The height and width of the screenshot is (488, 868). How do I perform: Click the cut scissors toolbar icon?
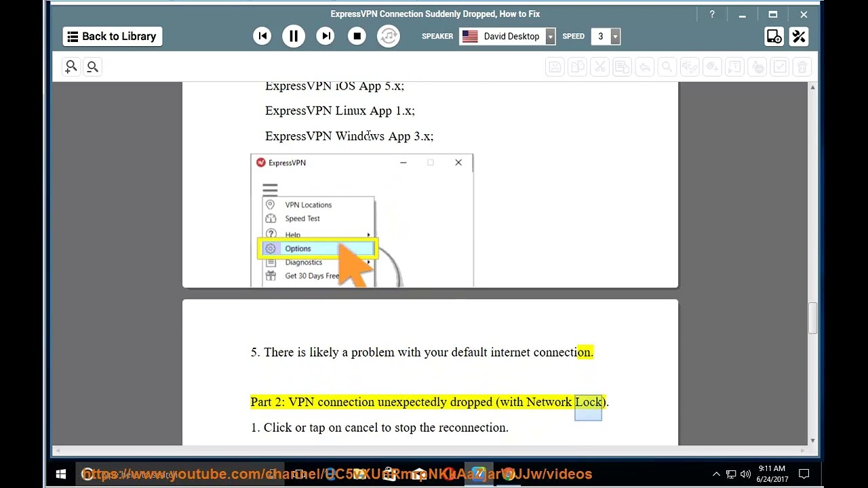(599, 66)
